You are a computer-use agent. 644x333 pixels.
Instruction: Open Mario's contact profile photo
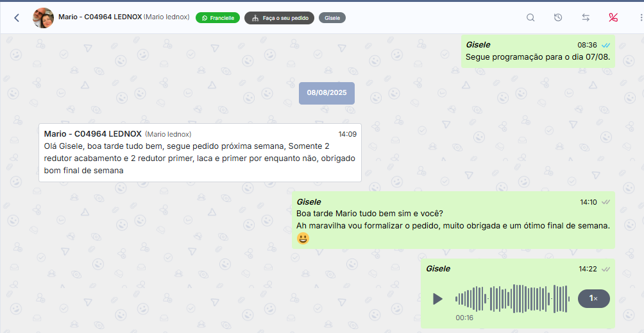(x=43, y=18)
